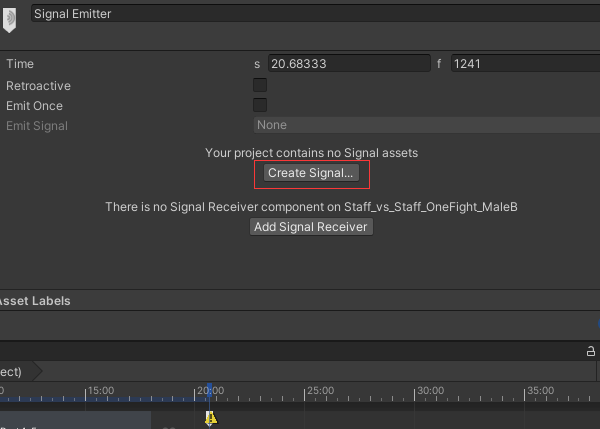Click 'Your project contains no Signal assets' message
This screenshot has height=429, width=600.
311,153
